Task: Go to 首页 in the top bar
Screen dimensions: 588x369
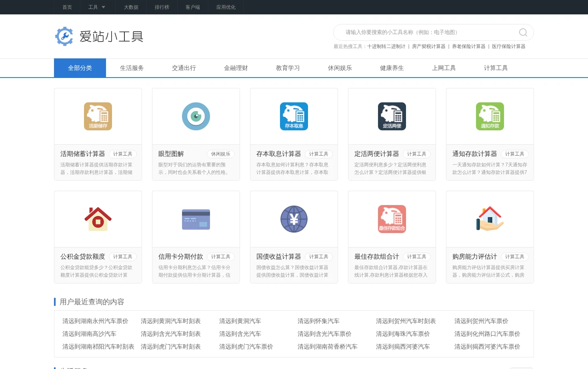Action: click(x=67, y=7)
